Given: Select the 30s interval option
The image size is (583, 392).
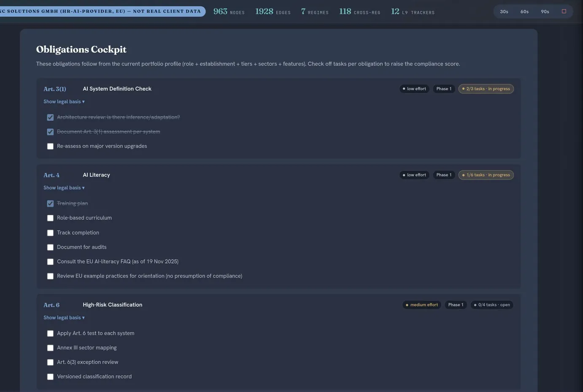Looking at the screenshot, I should click(504, 11).
